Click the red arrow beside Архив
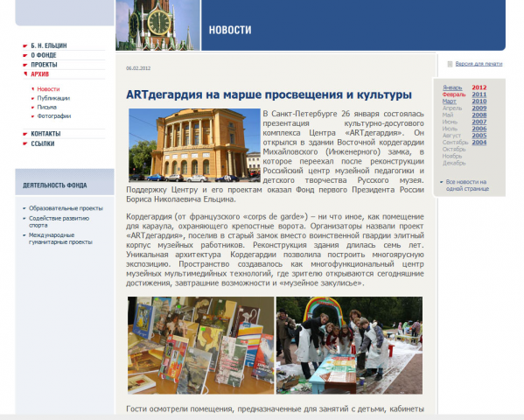The height and width of the screenshot is (420, 524). [25, 74]
